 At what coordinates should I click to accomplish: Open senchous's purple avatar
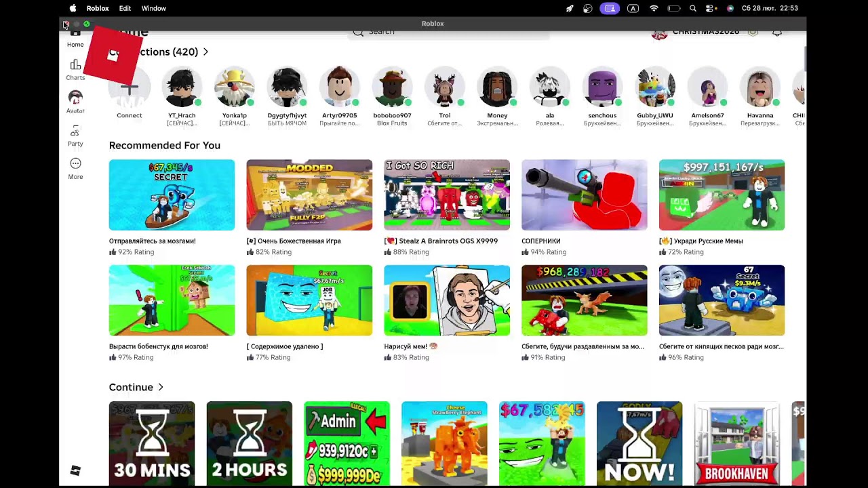(602, 87)
